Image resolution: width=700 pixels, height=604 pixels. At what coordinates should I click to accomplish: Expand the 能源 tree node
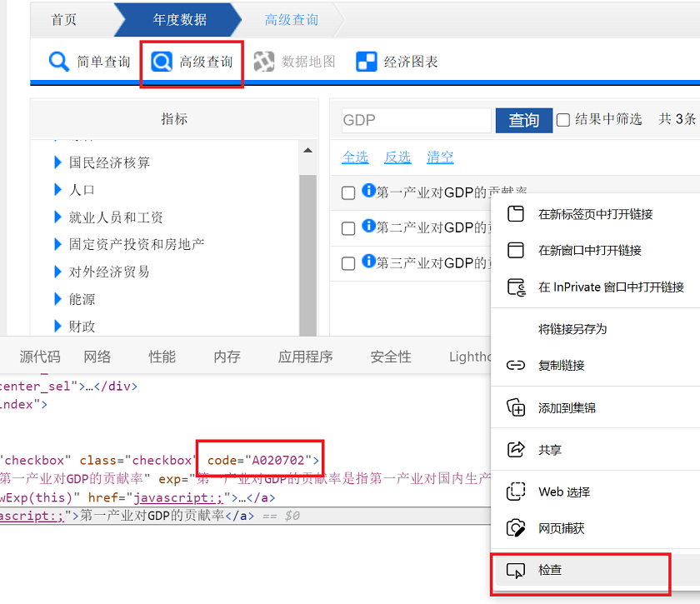pos(57,298)
